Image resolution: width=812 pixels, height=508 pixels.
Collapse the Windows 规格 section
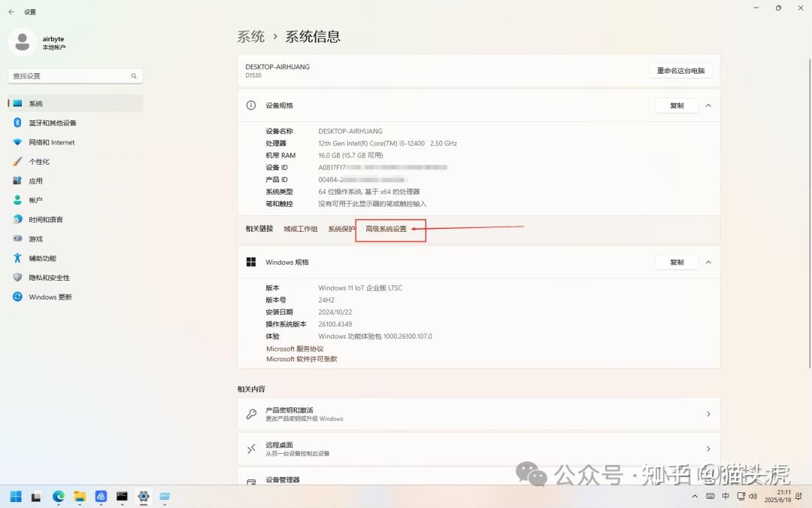[x=707, y=262]
